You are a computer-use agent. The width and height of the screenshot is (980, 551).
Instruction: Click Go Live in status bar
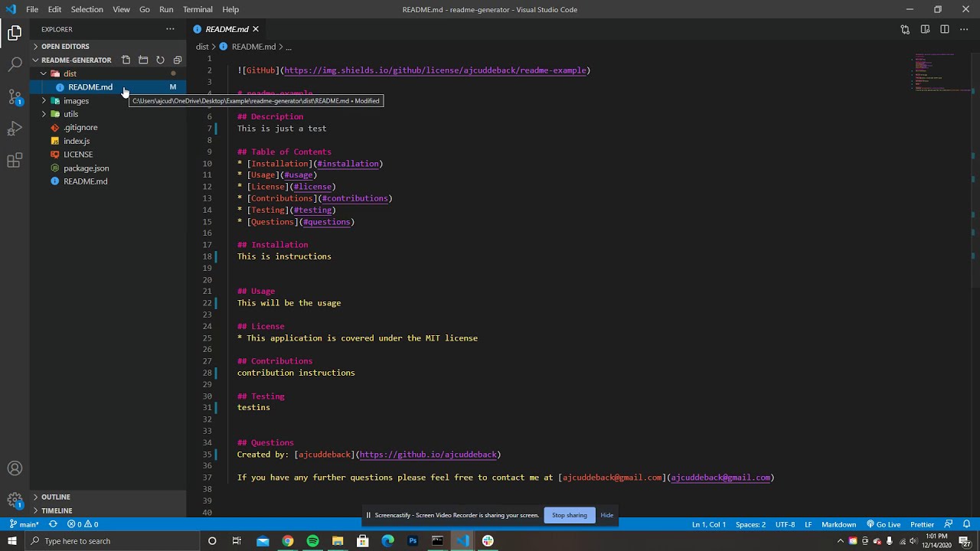884,524
